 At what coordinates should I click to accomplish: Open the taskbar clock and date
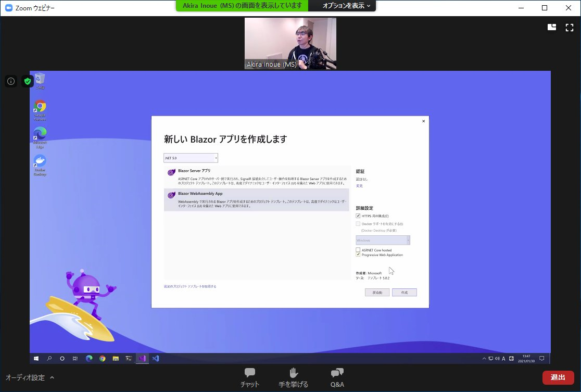526,358
